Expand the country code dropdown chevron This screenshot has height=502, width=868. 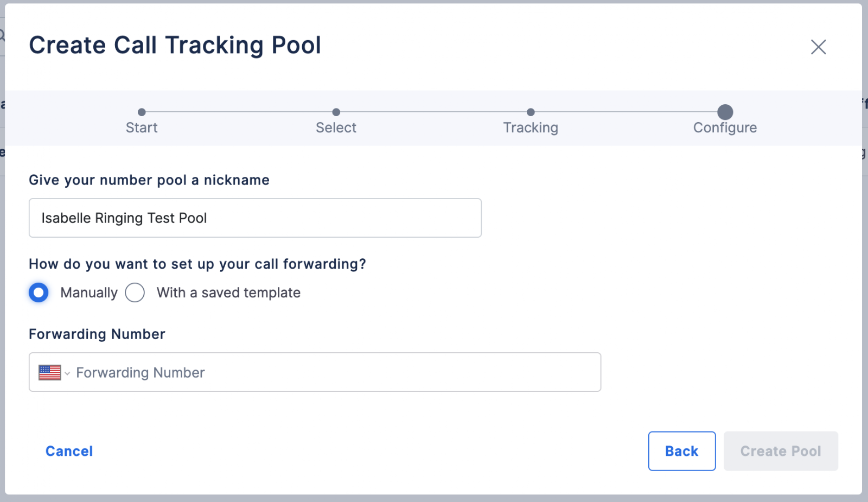pos(67,373)
